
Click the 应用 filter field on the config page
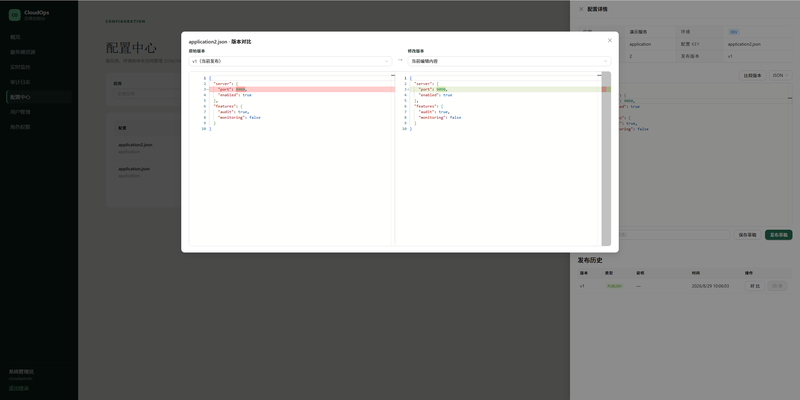147,94
